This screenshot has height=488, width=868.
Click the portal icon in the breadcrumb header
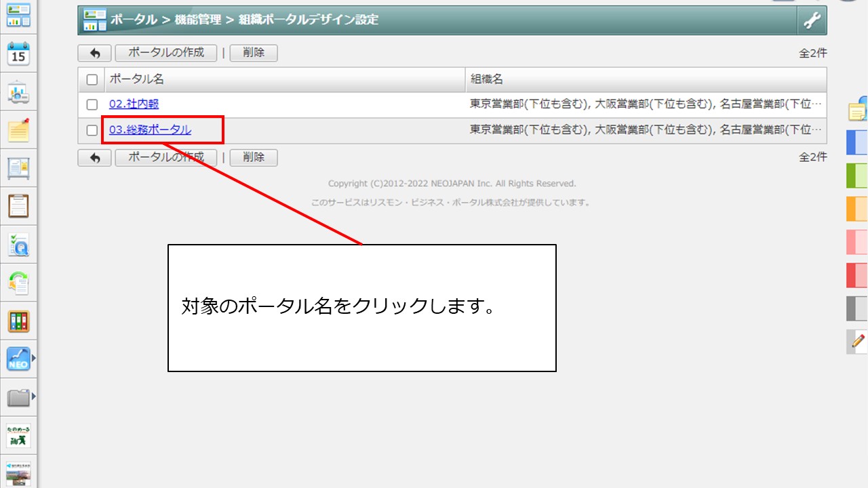click(94, 20)
